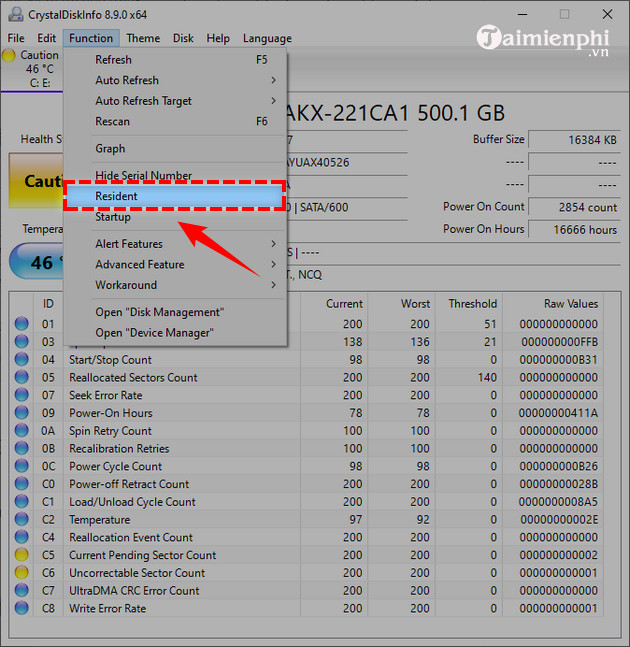Viewport: 630px width, 647px height.
Task: Expand the Auto Refresh Target submenu
Action: 175,101
